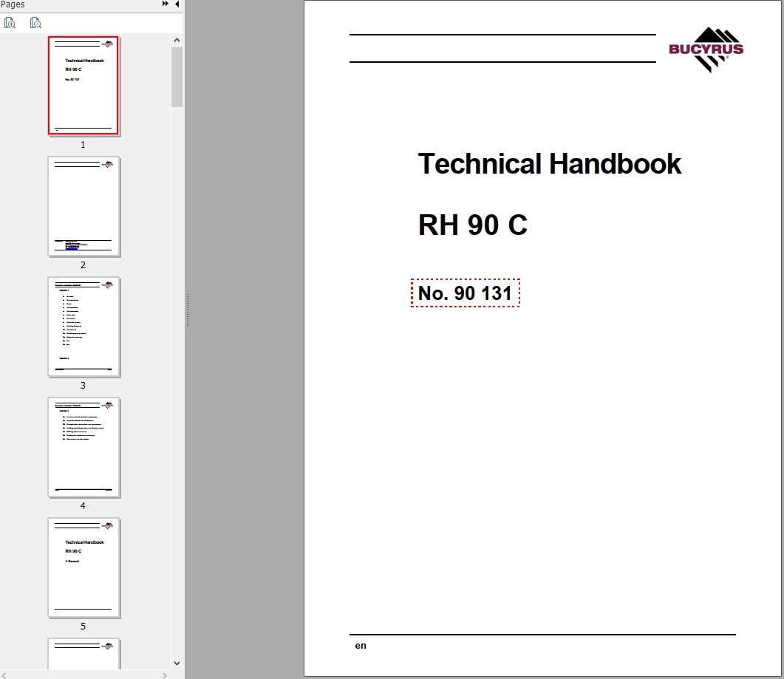Select the zoom-in thumbnail icon above page previews

click(10, 22)
